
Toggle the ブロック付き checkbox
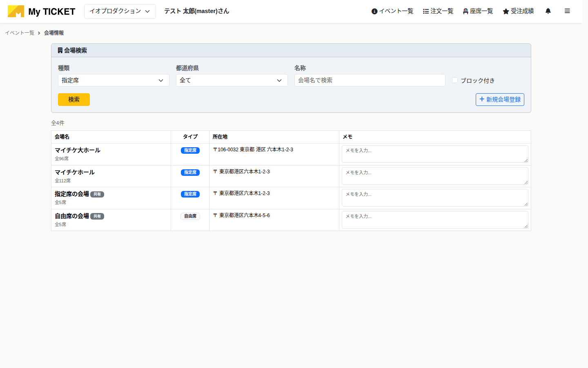click(x=455, y=80)
